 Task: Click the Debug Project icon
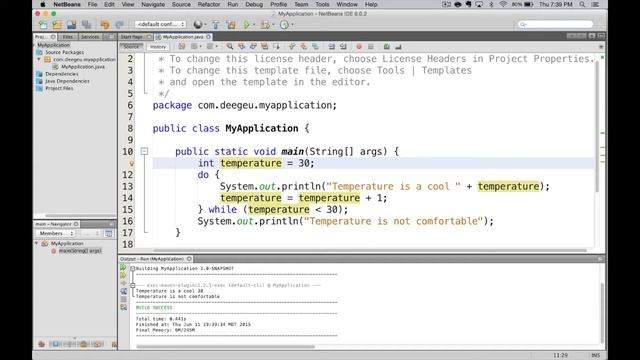(x=265, y=24)
